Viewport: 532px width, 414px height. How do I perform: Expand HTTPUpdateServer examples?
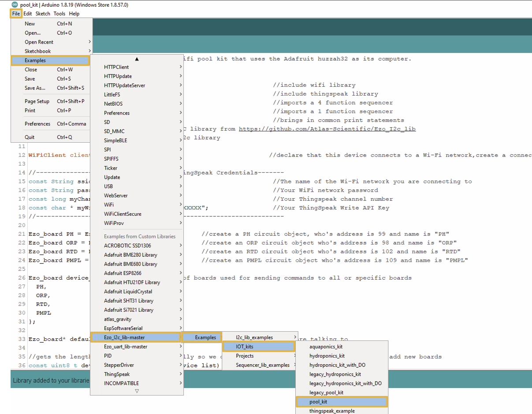click(137, 85)
